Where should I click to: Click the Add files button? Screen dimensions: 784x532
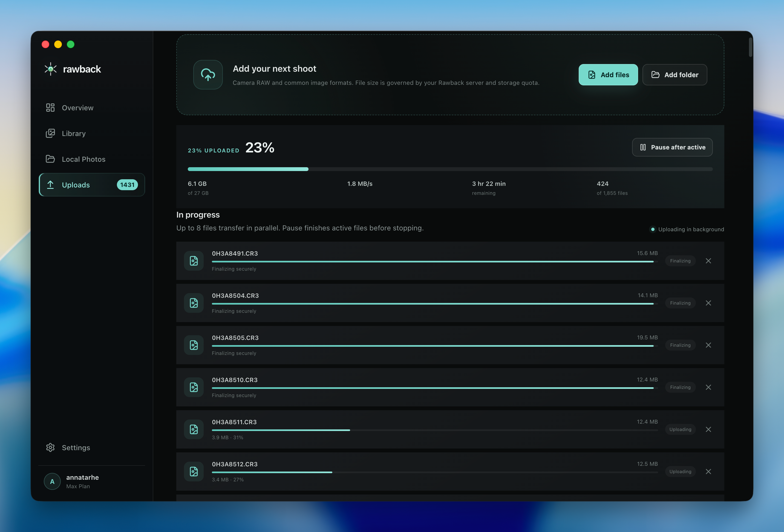click(x=608, y=74)
